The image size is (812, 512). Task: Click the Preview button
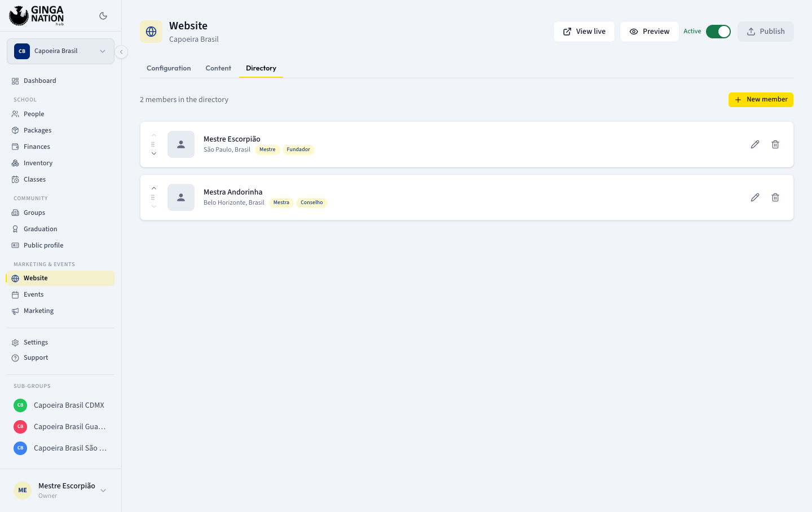[650, 32]
